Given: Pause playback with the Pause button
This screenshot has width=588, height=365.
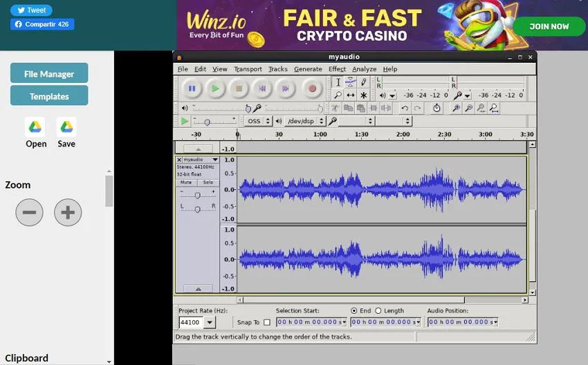Looking at the screenshot, I should pyautogui.click(x=192, y=88).
